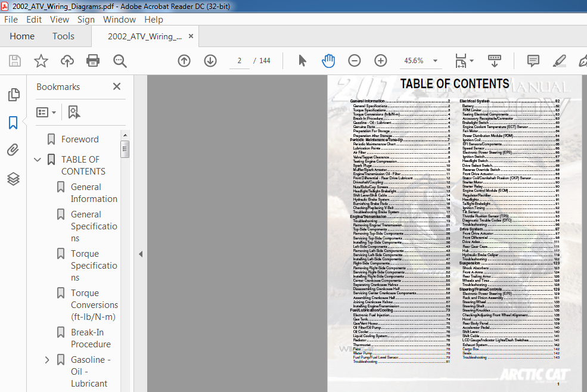Select the 2002_ATV_Wiring document tab
The image size is (587, 392).
point(144,36)
